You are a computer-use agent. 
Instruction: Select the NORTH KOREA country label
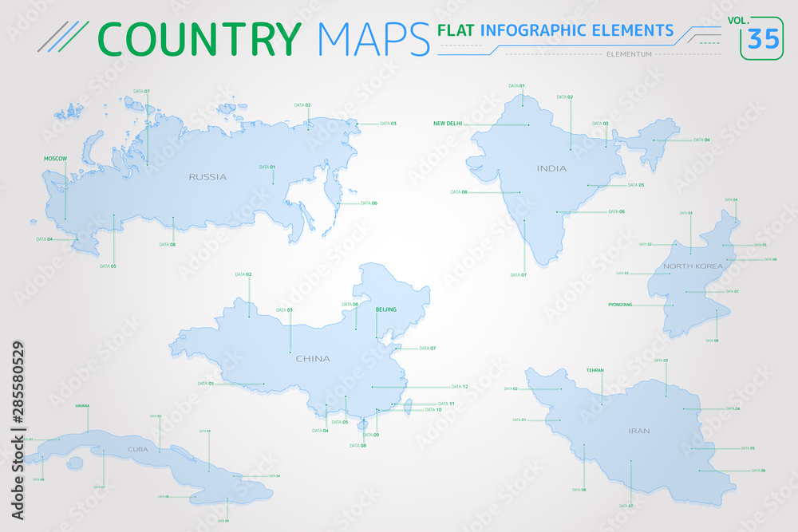(693, 266)
